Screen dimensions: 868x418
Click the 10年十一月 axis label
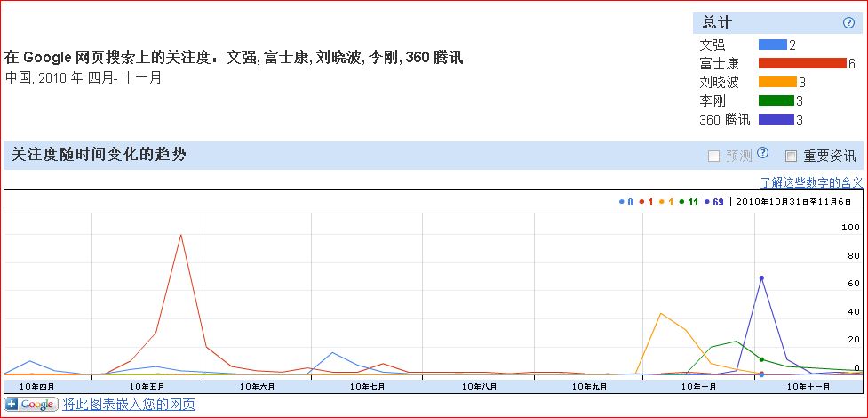coord(808,386)
